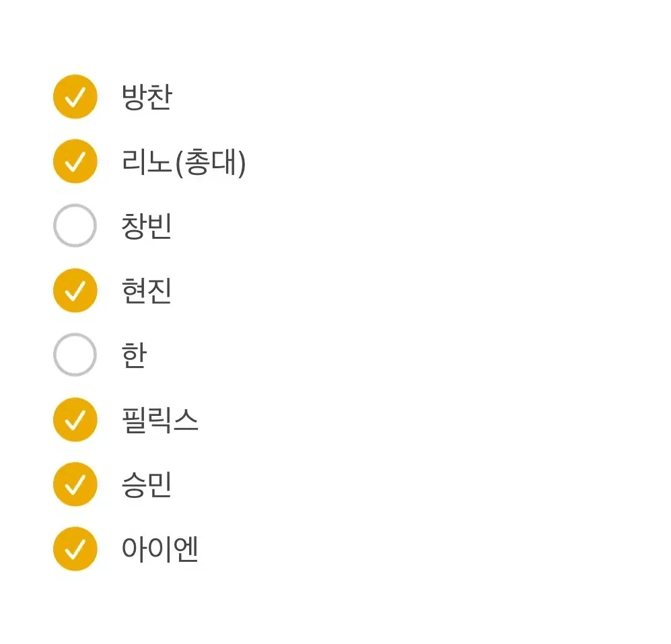Check the empty circle beside 한
671x644 pixels.
point(75,355)
